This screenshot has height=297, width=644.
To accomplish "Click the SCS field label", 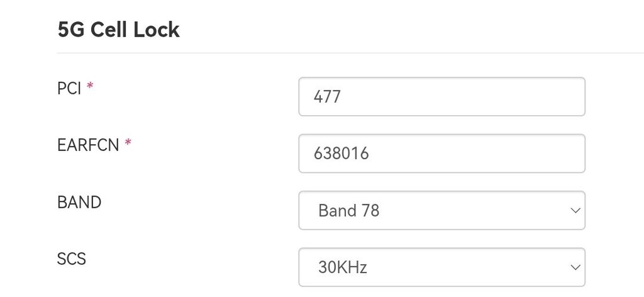I will [x=71, y=259].
